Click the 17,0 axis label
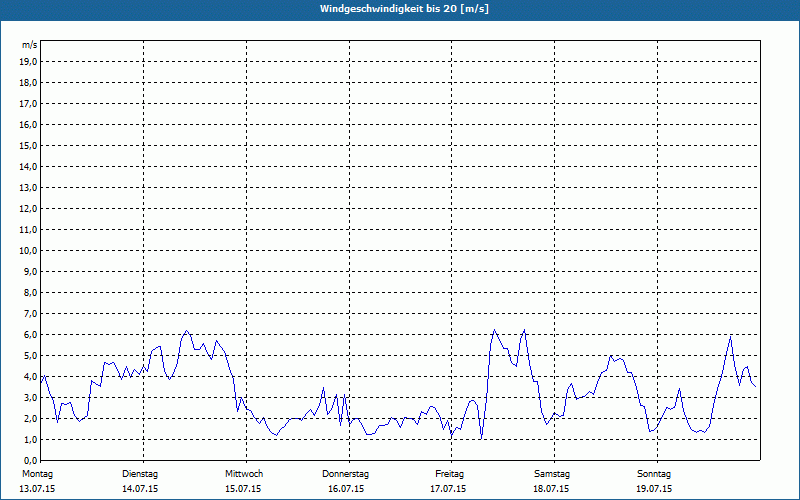Image resolution: width=800 pixels, height=500 pixels. (x=29, y=104)
